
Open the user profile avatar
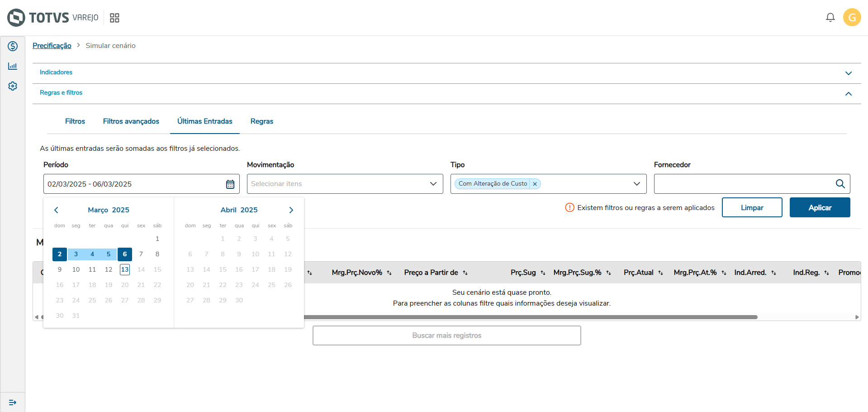(852, 18)
